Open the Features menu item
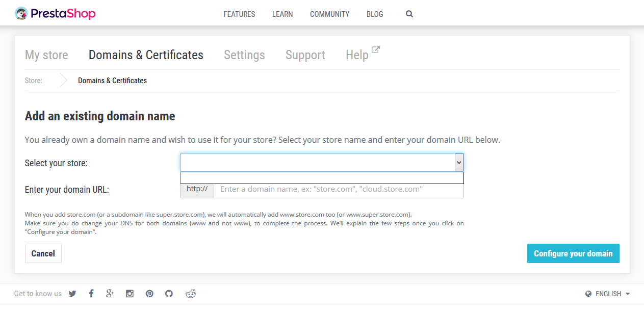Screen dimensions: 644x311 click(239, 14)
